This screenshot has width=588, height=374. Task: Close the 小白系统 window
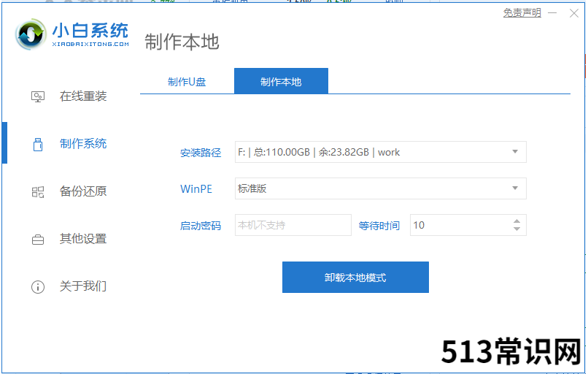click(575, 13)
